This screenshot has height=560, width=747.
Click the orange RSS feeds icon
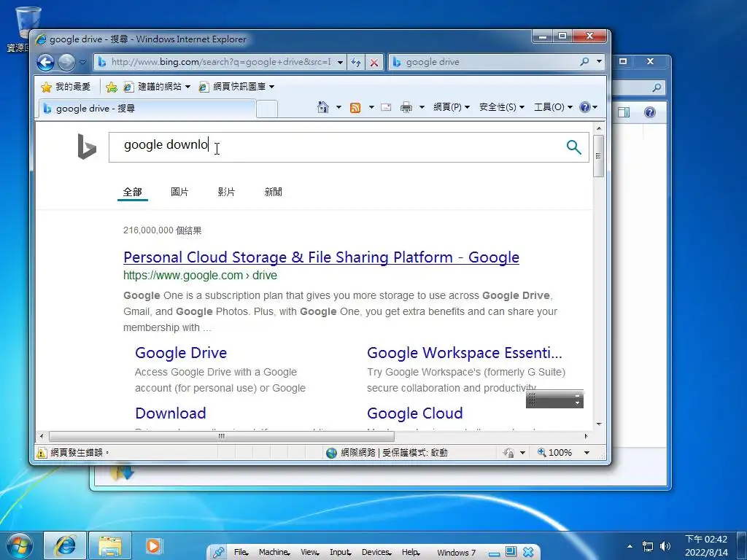click(355, 108)
